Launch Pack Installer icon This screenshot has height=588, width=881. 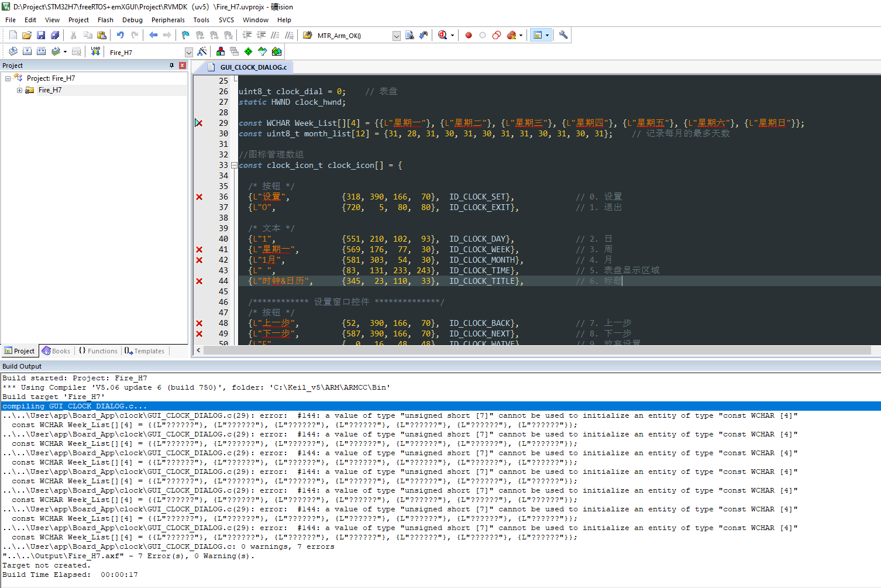[x=277, y=51]
